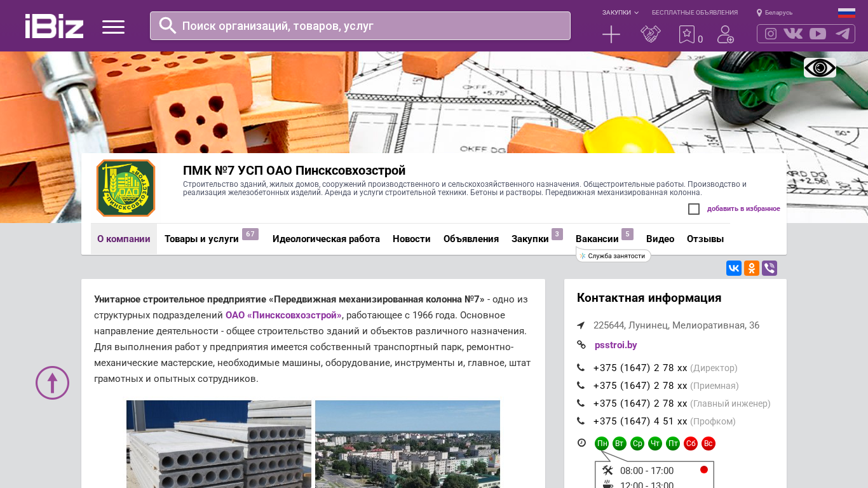This screenshot has width=868, height=488.
Task: Open the Объявления tab
Action: point(471,239)
